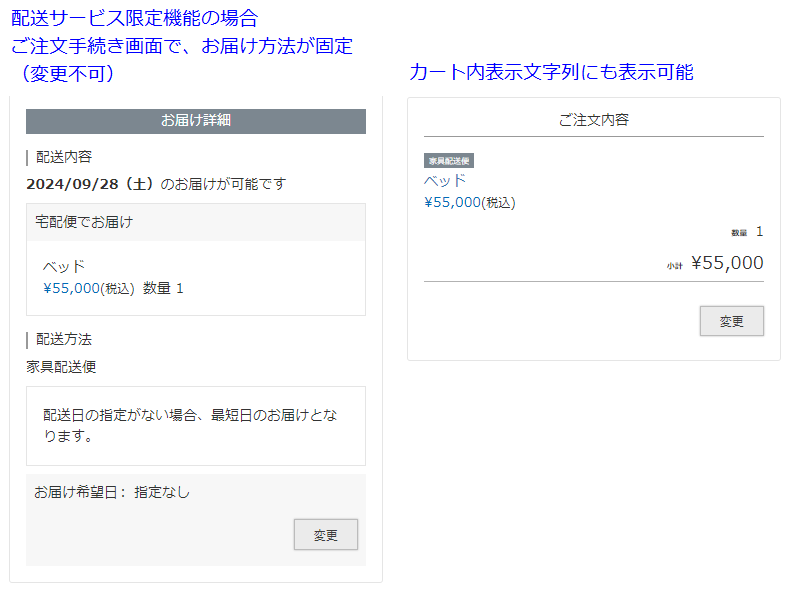Click 家具配送便 delivery method text
The width and height of the screenshot is (798, 602).
click(x=61, y=367)
